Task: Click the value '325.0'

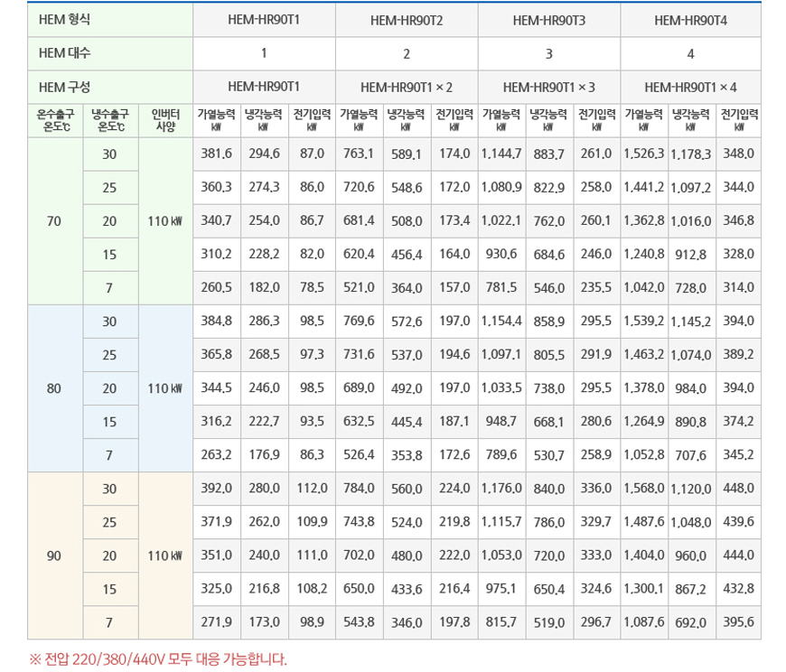Action: [217, 589]
